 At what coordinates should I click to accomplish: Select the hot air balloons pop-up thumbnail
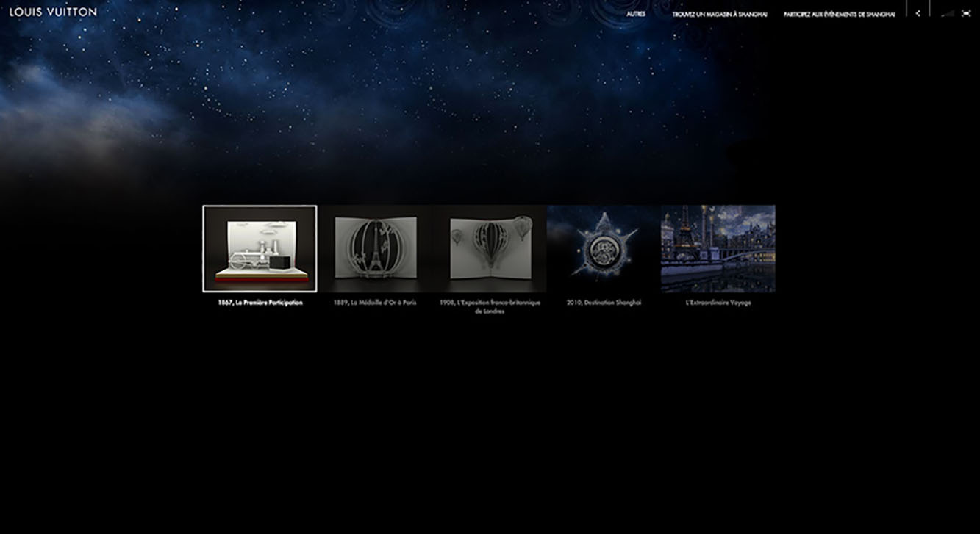(490, 248)
